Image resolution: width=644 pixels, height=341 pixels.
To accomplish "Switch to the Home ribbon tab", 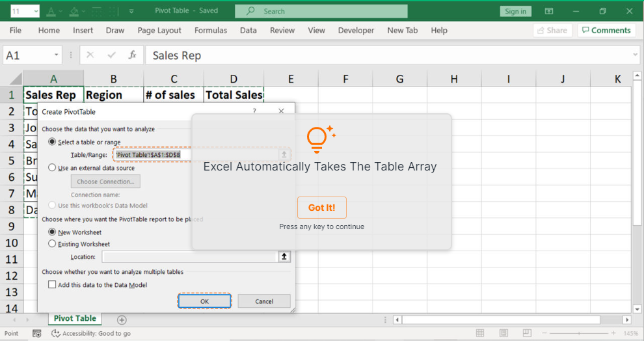I will [49, 31].
